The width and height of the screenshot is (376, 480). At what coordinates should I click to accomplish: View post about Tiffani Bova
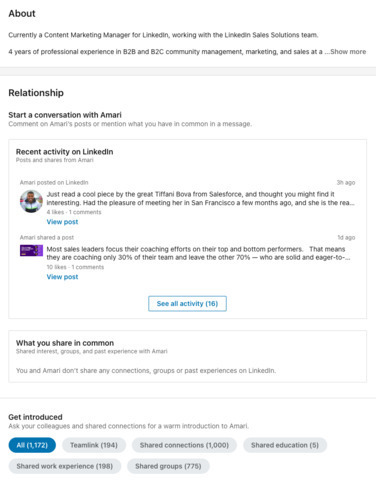62,222
